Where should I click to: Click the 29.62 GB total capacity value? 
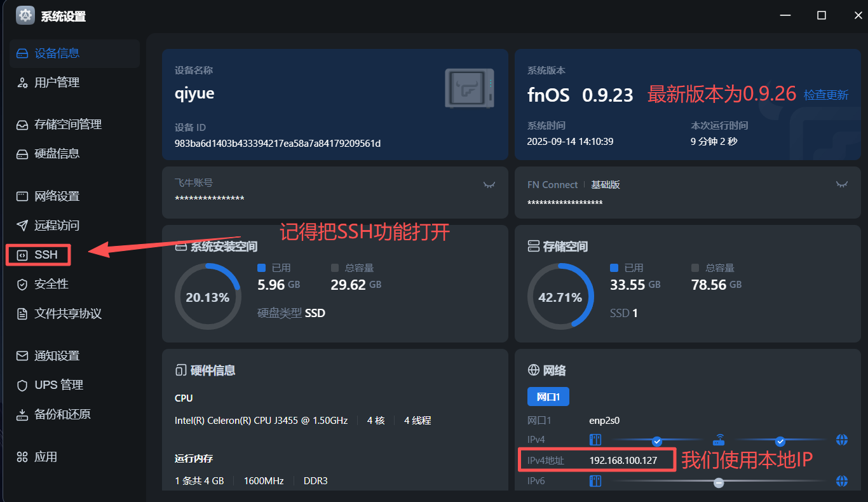tap(356, 285)
